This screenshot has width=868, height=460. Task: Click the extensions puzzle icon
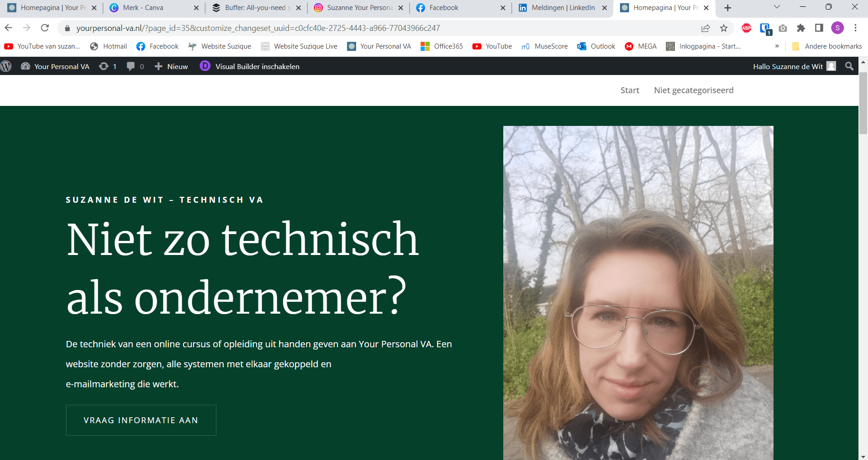click(x=801, y=28)
